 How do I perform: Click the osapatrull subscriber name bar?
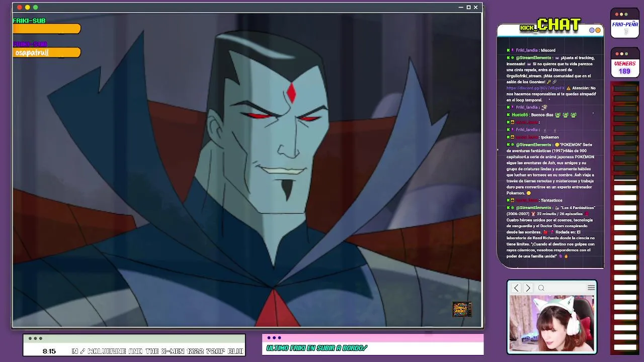[47, 53]
